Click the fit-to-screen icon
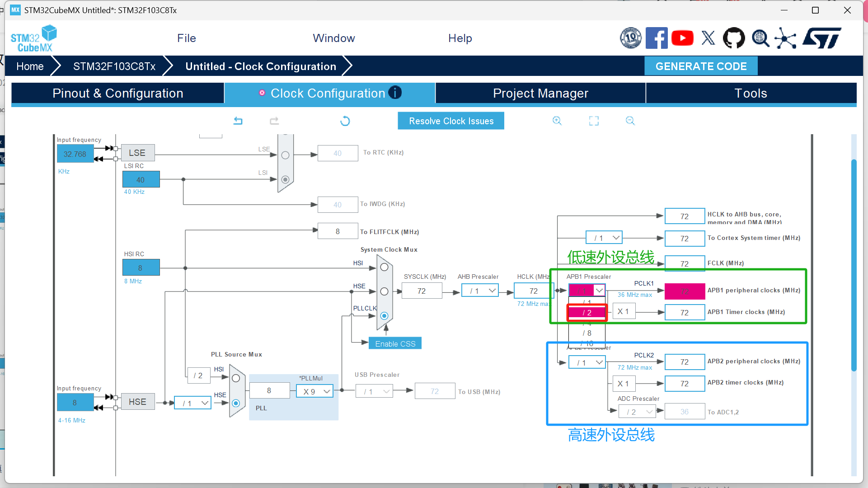 [x=594, y=121]
